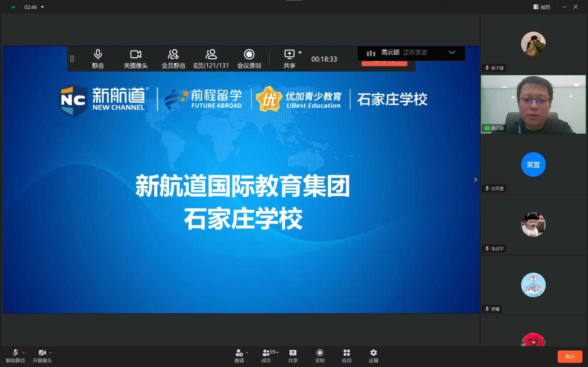This screenshot has width=588, height=367.
Task: Click 朱欣宇's avatar picture
Action: coord(533,224)
